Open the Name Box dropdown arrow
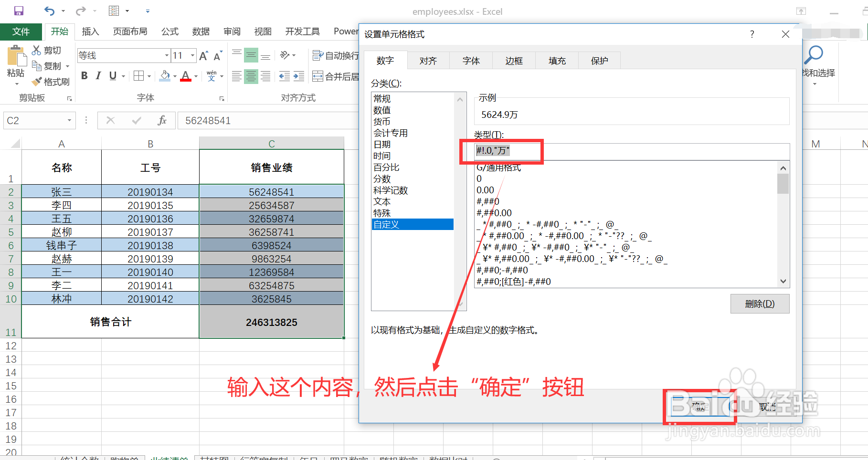868x460 pixels. tap(69, 120)
